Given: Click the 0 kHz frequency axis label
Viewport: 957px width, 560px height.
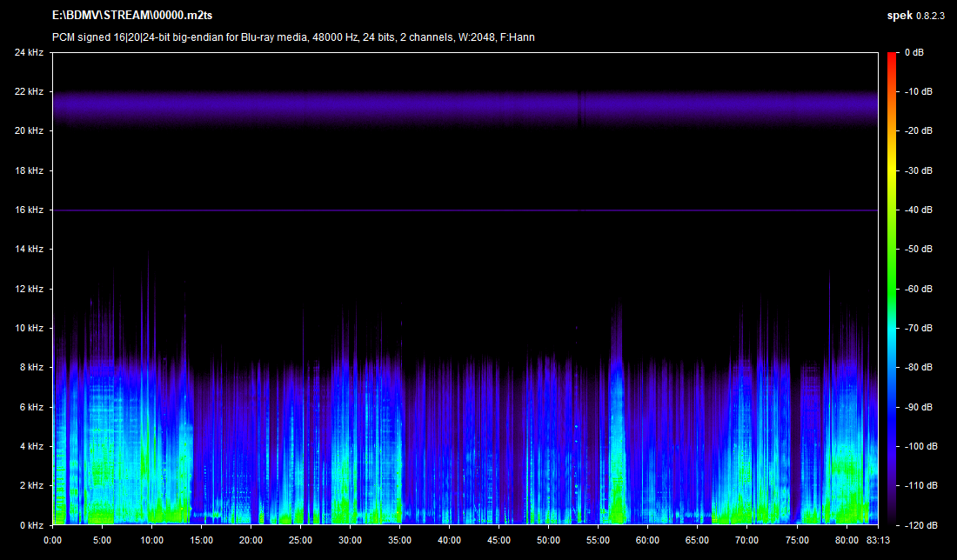Looking at the screenshot, I should tap(31, 525).
